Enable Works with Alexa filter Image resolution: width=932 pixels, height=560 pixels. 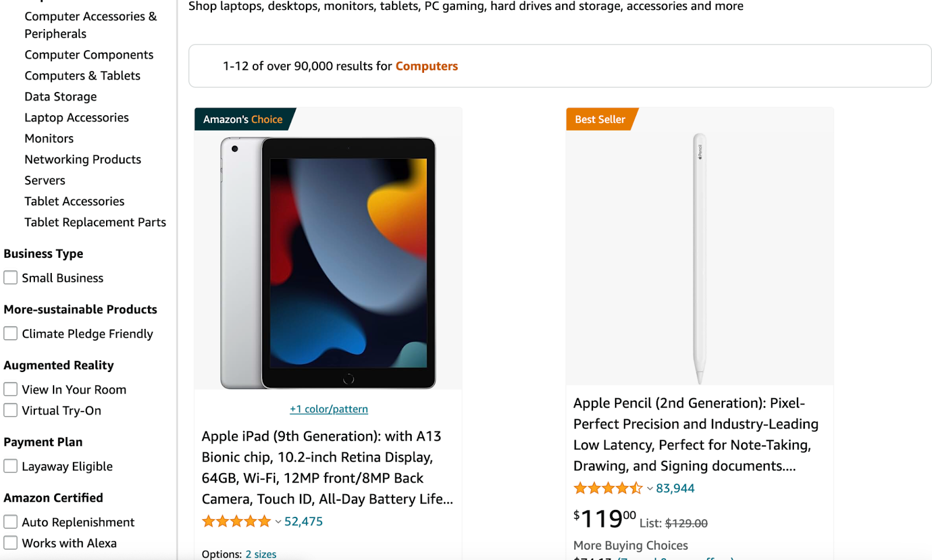click(x=10, y=542)
